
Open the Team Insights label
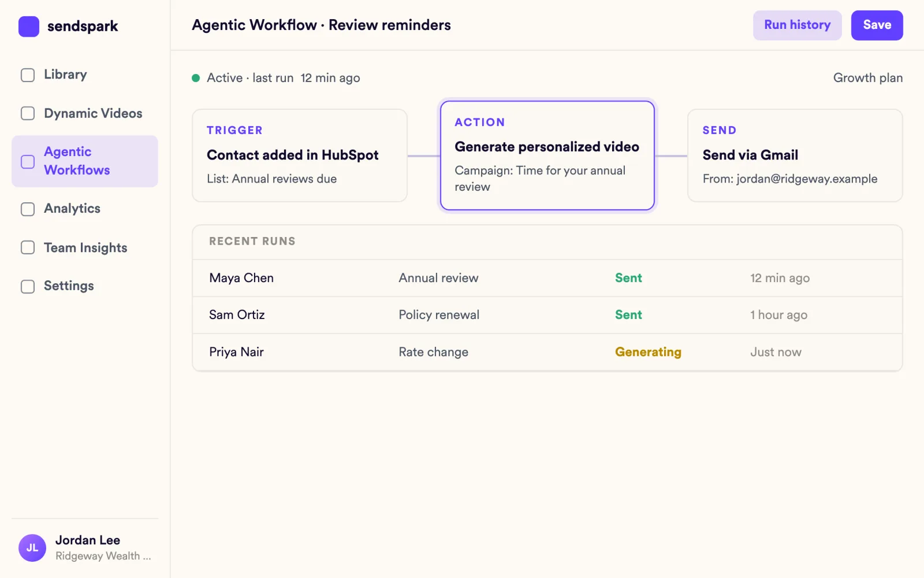(x=85, y=247)
